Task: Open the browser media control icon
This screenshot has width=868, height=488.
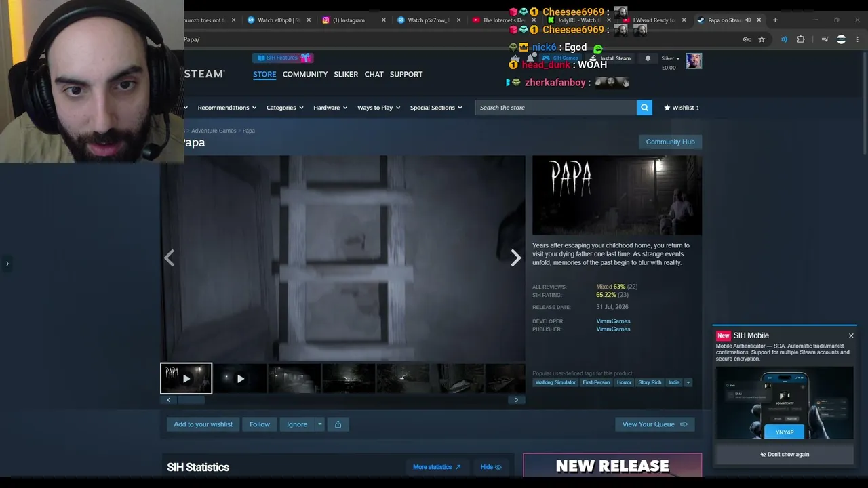Action: 825,39
